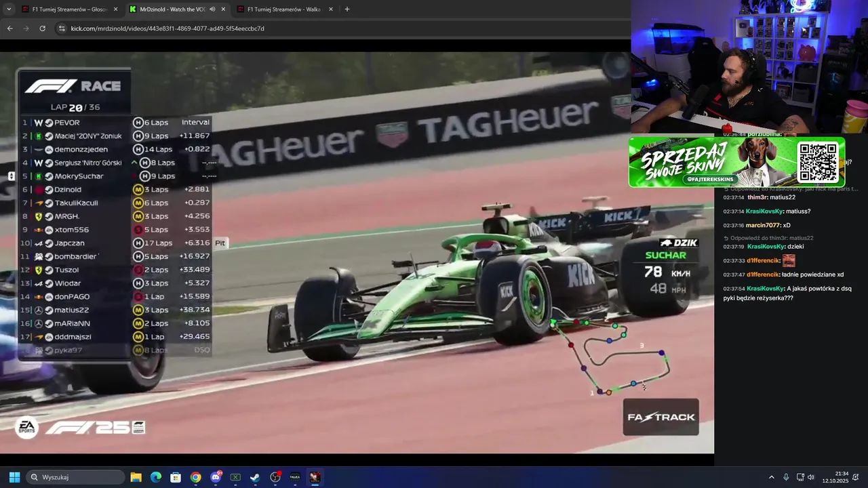Click driver matius22 in standings
The image size is (868, 488).
point(71,310)
